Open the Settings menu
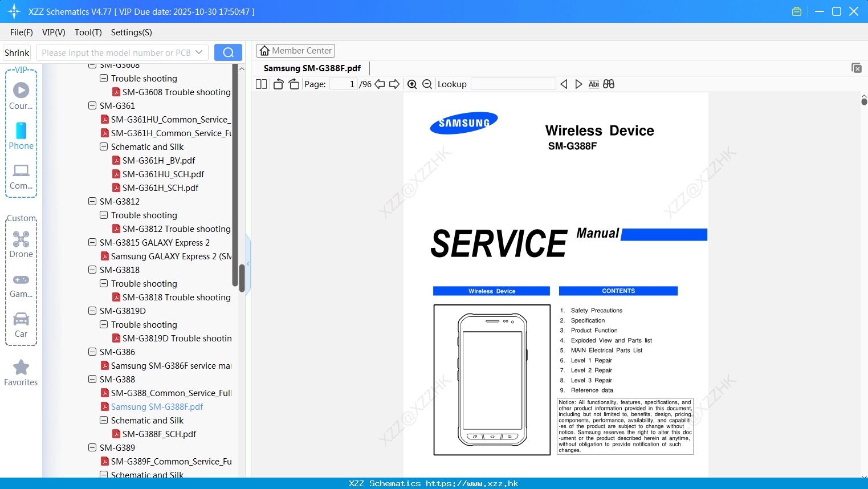The width and height of the screenshot is (868, 489). pyautogui.click(x=132, y=32)
